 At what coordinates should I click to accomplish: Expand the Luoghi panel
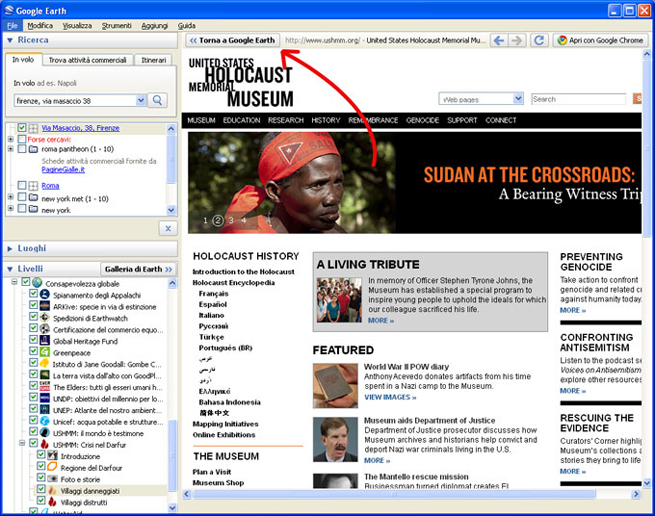tap(10, 249)
